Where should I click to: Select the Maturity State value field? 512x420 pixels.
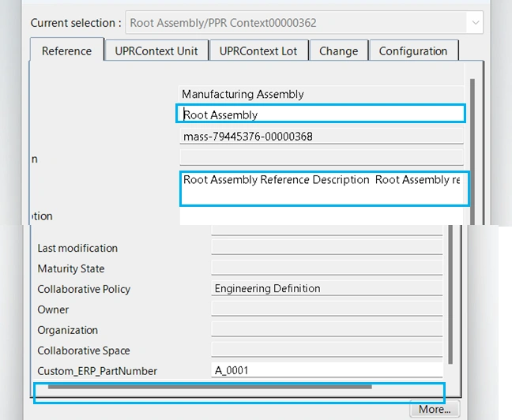(326, 268)
